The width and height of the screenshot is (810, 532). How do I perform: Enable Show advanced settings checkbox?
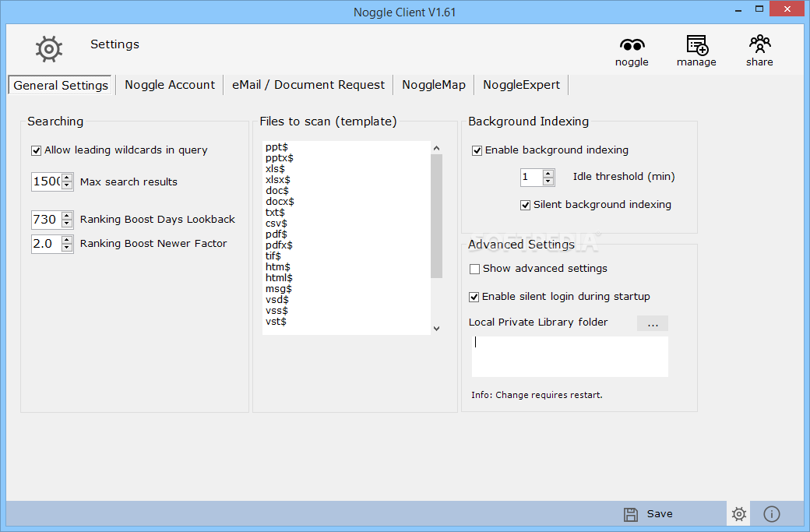tap(474, 269)
